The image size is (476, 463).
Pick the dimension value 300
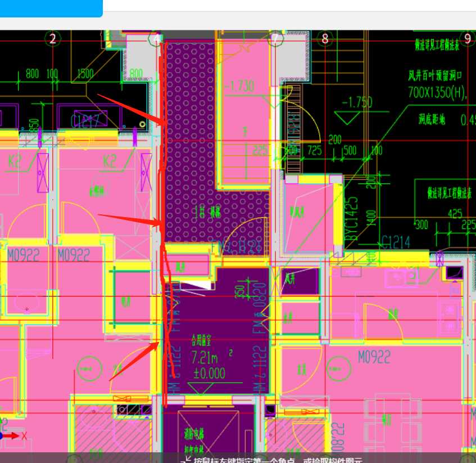(421, 225)
